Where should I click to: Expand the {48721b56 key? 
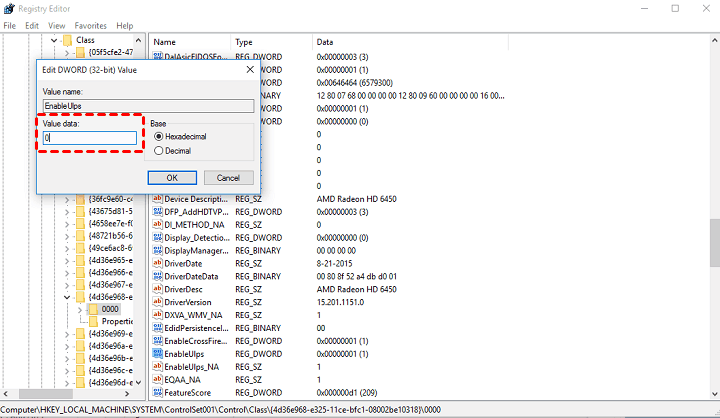pos(67,236)
